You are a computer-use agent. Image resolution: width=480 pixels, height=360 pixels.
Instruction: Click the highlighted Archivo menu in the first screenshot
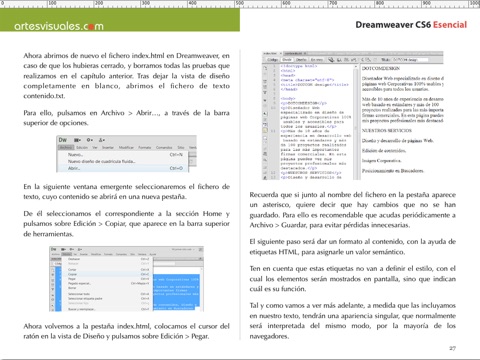(x=66, y=147)
